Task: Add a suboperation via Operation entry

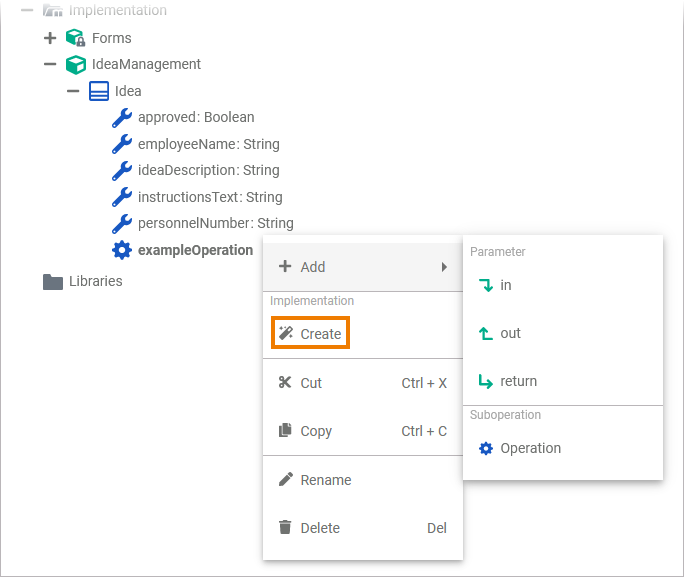Action: (530, 448)
